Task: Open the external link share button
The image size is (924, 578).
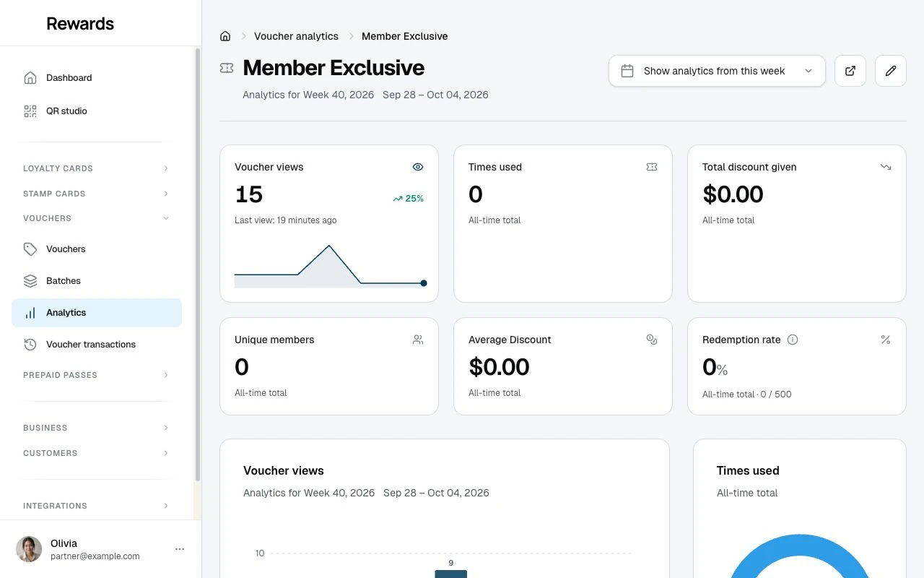Action: click(x=850, y=71)
